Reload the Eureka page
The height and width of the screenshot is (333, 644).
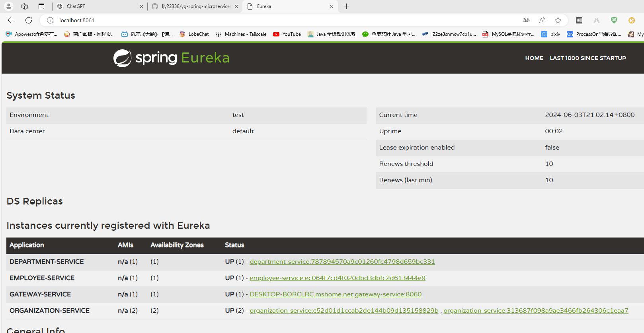[x=29, y=20]
